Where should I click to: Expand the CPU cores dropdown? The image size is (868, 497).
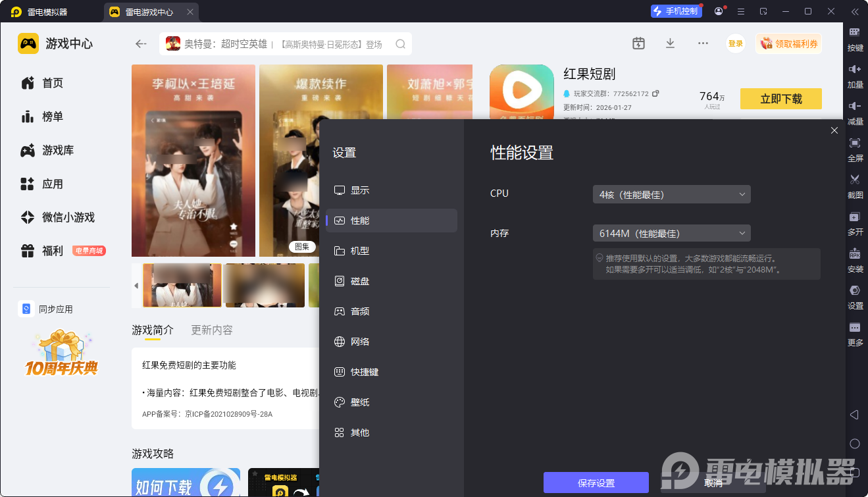click(671, 194)
